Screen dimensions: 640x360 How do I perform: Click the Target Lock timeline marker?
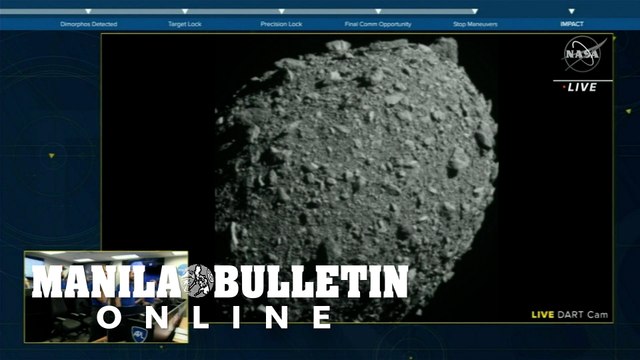pos(185,11)
